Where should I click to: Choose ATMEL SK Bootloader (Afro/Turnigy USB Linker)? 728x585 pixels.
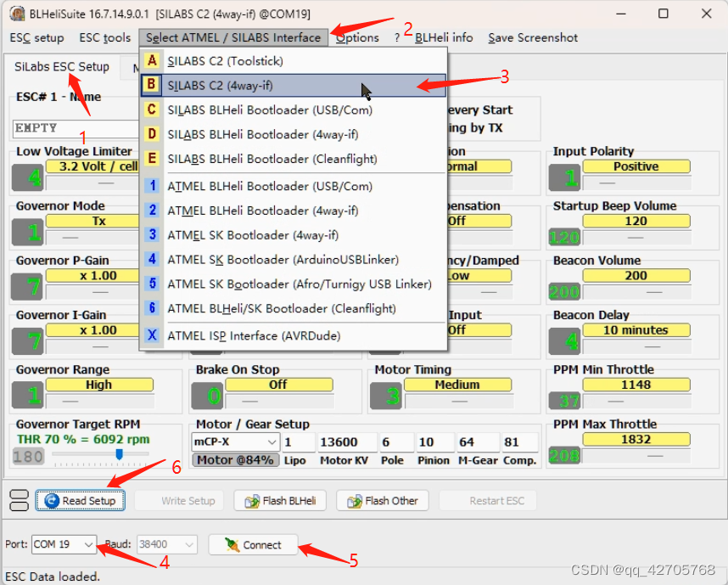tap(294, 284)
